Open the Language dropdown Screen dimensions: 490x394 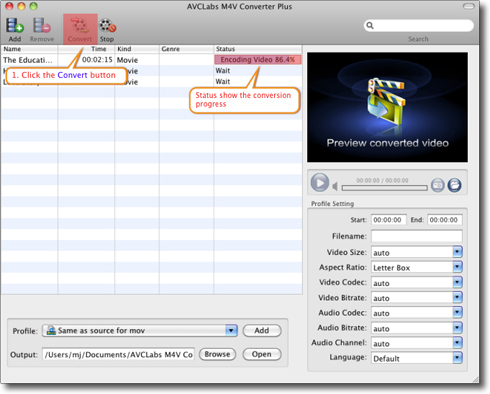pyautogui.click(x=457, y=358)
